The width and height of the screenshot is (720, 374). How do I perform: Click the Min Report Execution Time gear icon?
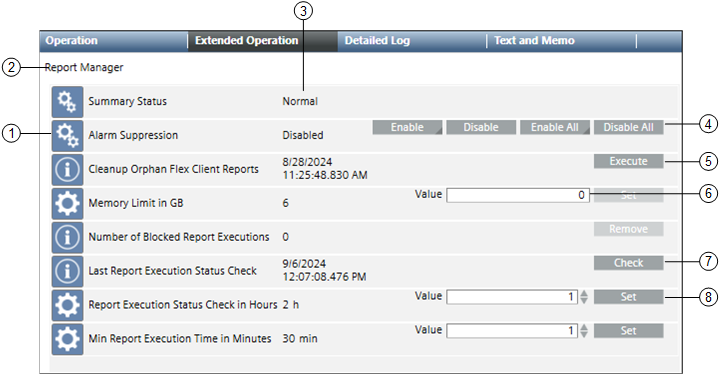coord(68,339)
